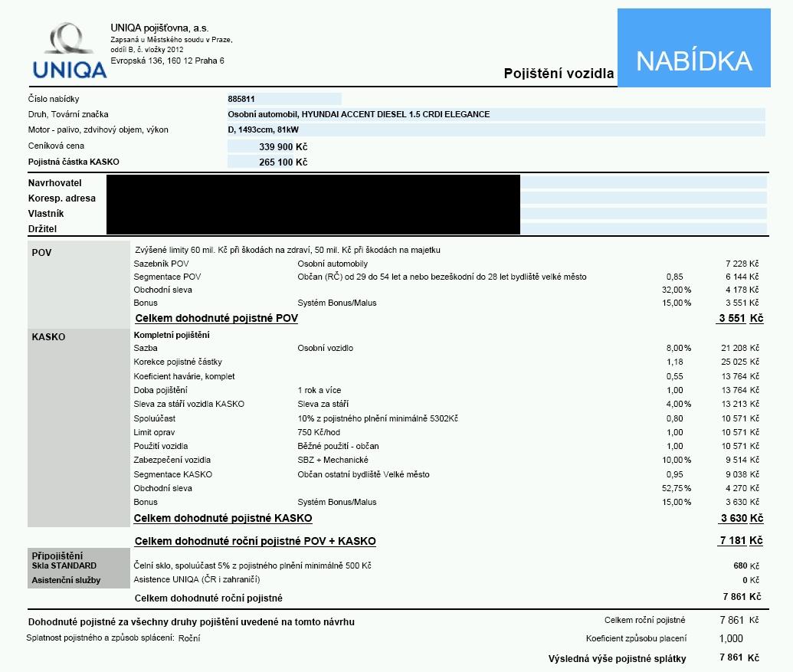Click the insured amount 265 100 Kč
The height and width of the screenshot is (672, 793).
pyautogui.click(x=283, y=162)
